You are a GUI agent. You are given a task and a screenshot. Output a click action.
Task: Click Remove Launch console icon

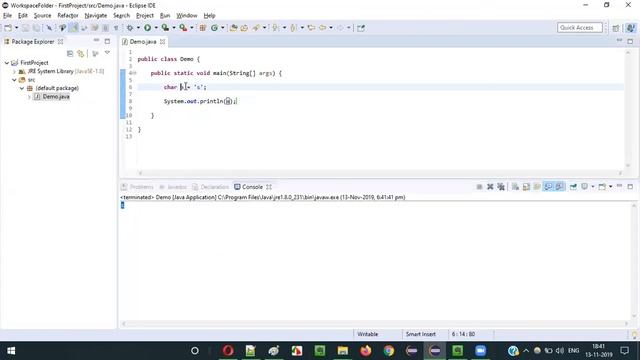(x=490, y=187)
